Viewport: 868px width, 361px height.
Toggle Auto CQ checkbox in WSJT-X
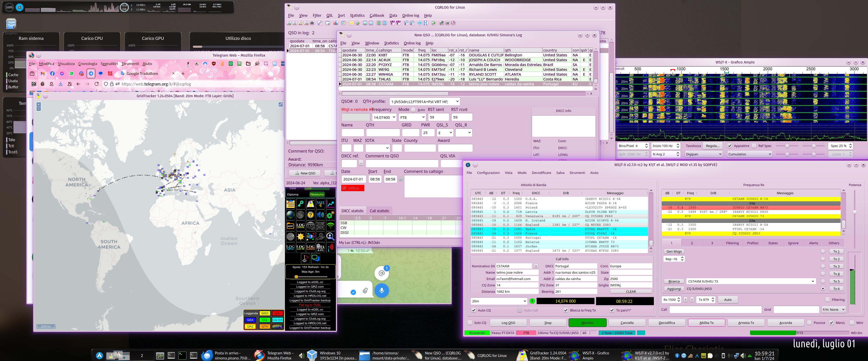pos(474,310)
